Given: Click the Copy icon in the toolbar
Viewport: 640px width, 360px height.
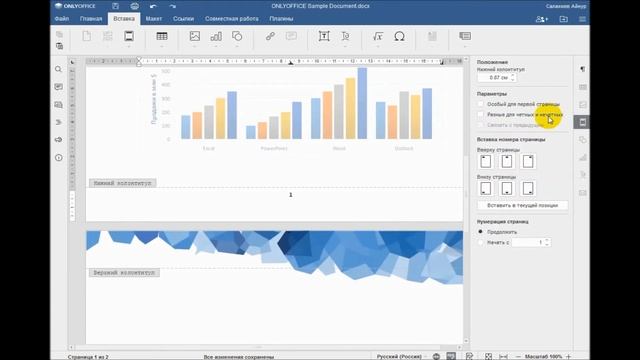Looking at the screenshot, I should point(60,34).
